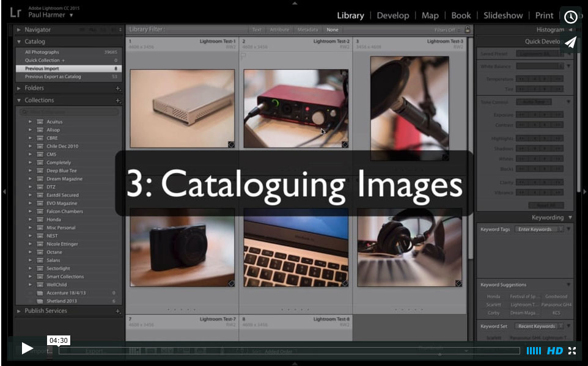This screenshot has height=366, width=588.
Task: Choose Metadata in Library Filter bar
Action: coord(307,29)
